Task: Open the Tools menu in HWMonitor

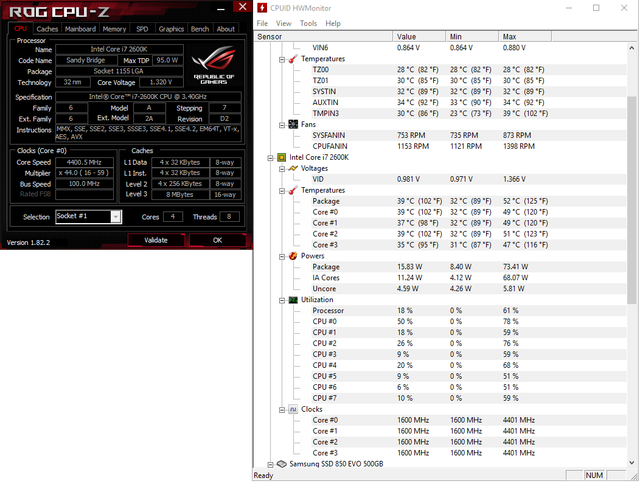Action: tap(308, 23)
